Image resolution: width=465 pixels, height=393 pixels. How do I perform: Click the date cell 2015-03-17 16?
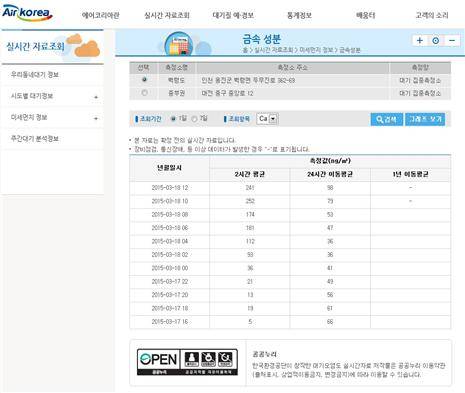pyautogui.click(x=170, y=322)
